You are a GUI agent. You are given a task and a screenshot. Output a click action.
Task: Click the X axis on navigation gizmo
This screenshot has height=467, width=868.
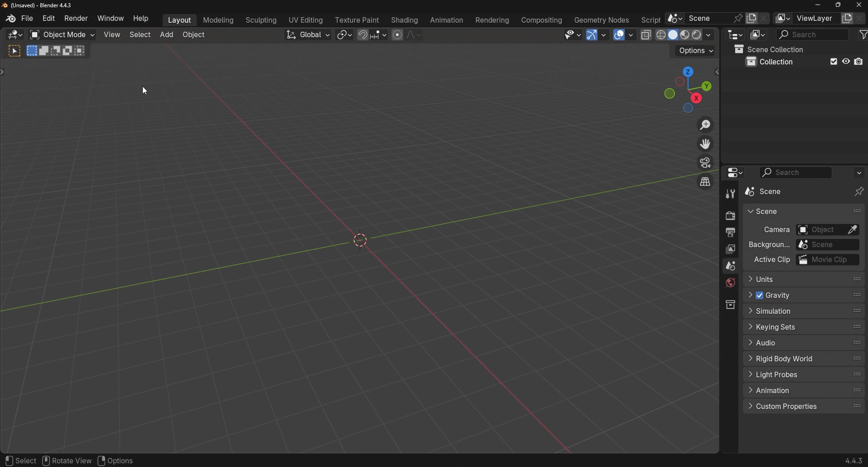tap(697, 98)
